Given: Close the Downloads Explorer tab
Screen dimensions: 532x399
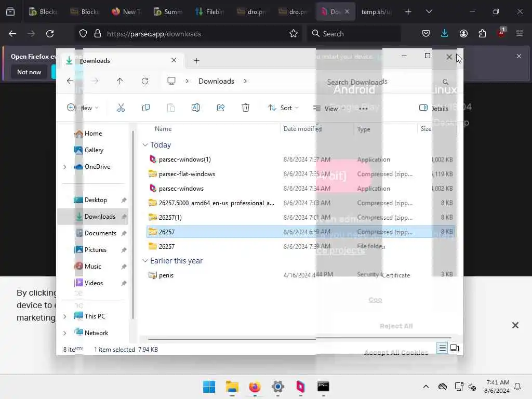Looking at the screenshot, I should [x=174, y=60].
